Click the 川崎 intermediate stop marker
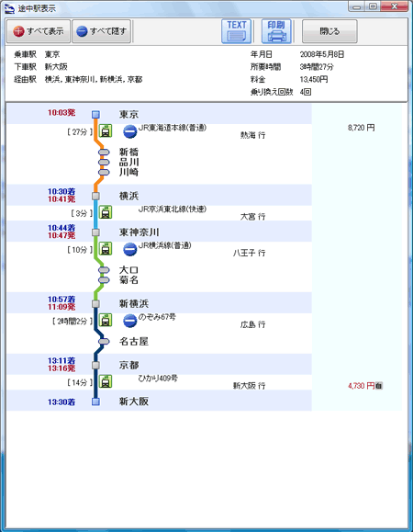This screenshot has width=413, height=532. [x=104, y=173]
